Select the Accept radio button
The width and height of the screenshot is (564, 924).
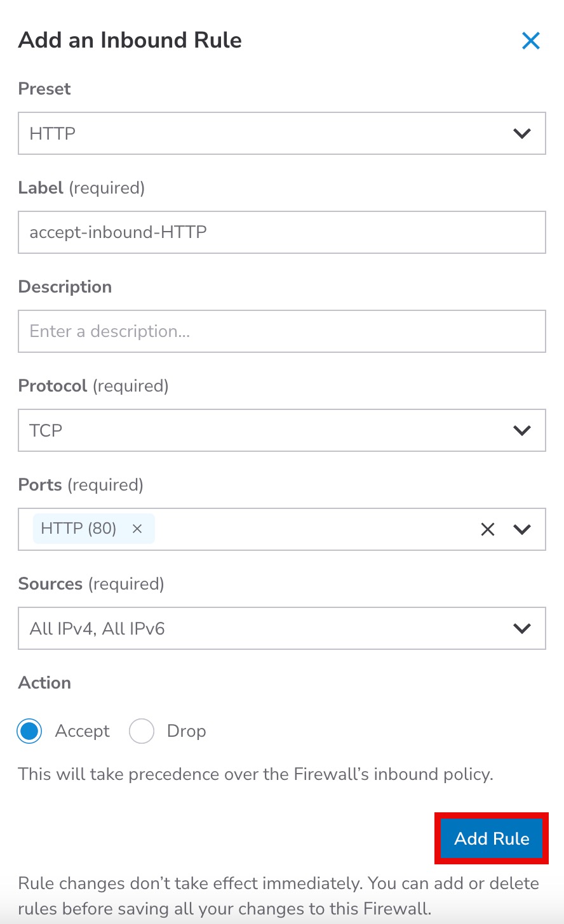point(29,731)
